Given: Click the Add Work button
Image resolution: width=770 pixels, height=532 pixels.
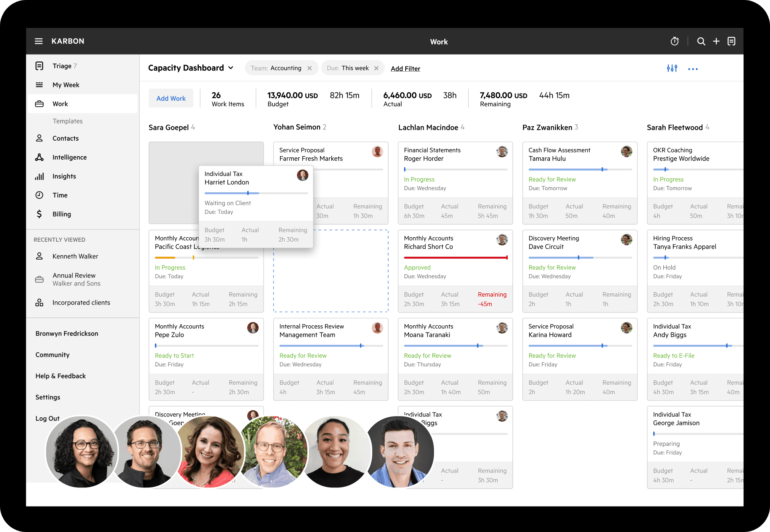Looking at the screenshot, I should coord(171,98).
